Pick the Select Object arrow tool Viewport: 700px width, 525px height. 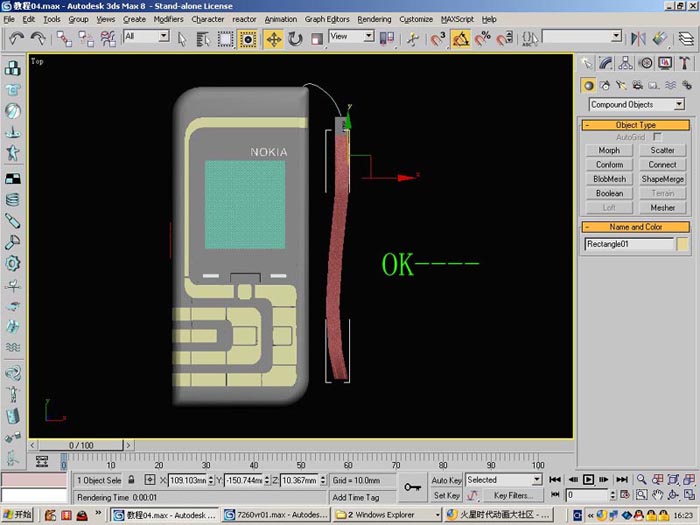tap(182, 39)
